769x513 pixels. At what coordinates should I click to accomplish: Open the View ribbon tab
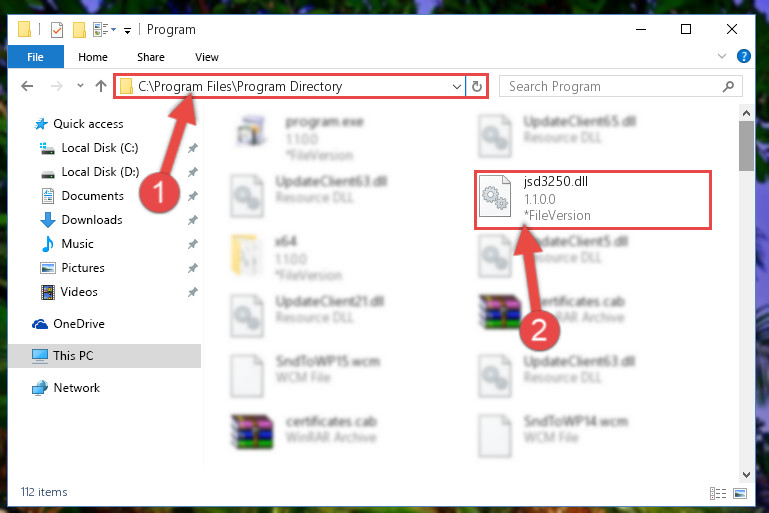pos(206,57)
